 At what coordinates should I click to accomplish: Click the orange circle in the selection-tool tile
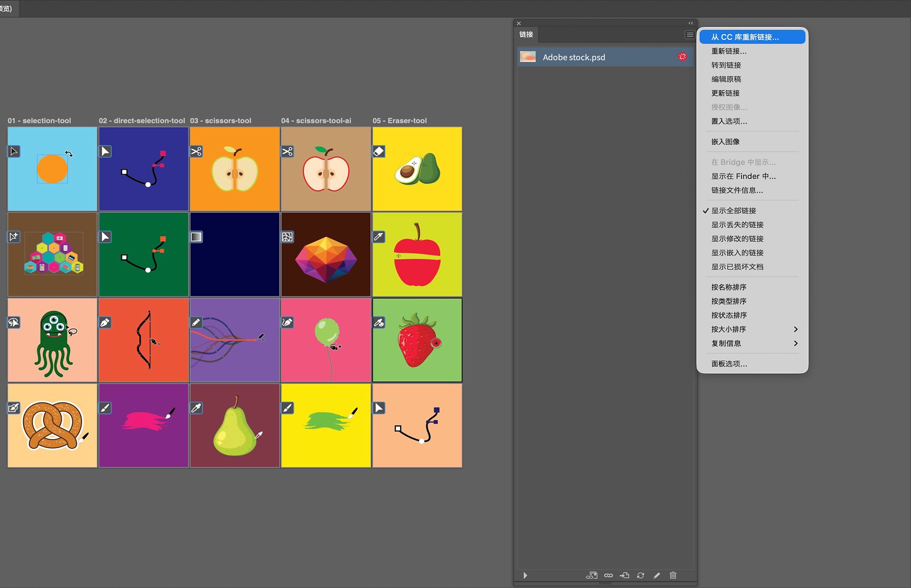click(x=52, y=169)
